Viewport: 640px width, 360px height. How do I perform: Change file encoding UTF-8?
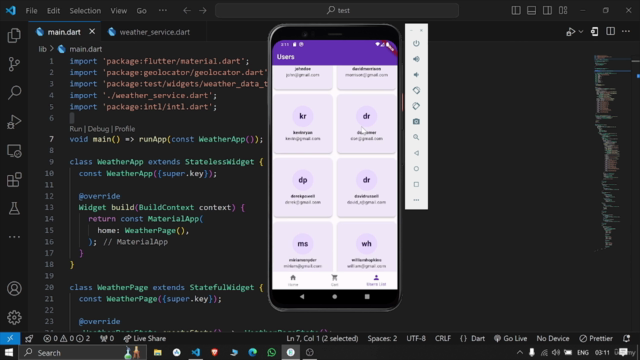[416, 338]
